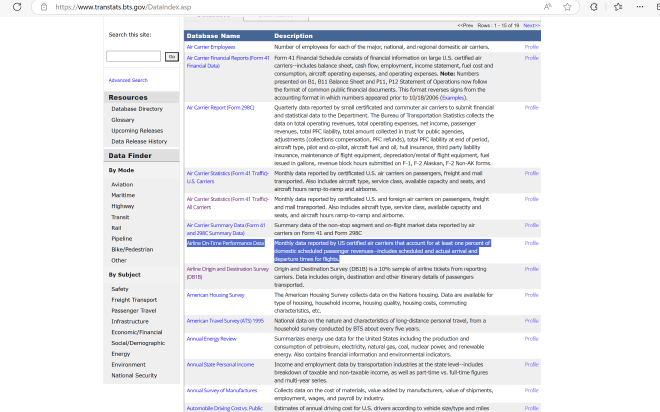Open Database Directory under Resources

click(137, 108)
